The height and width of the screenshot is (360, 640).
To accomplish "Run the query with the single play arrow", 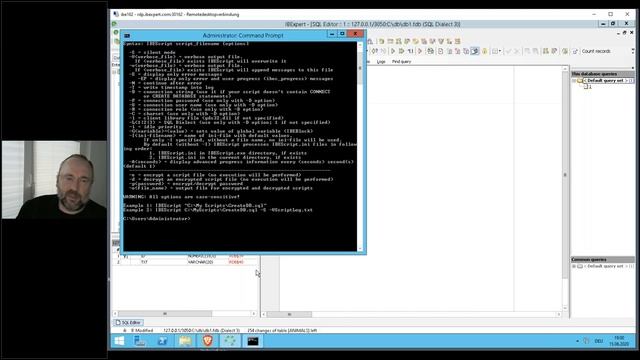I will (393, 51).
